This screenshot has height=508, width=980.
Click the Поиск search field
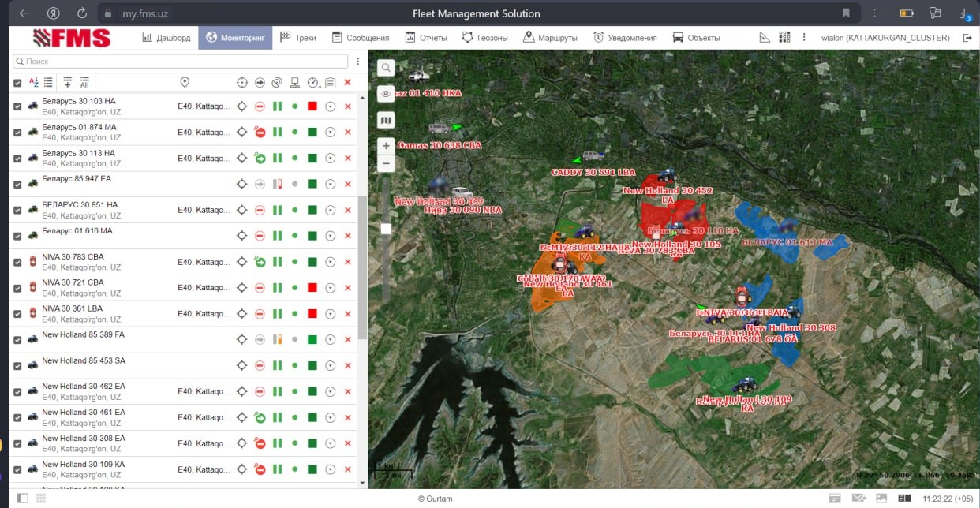click(181, 61)
